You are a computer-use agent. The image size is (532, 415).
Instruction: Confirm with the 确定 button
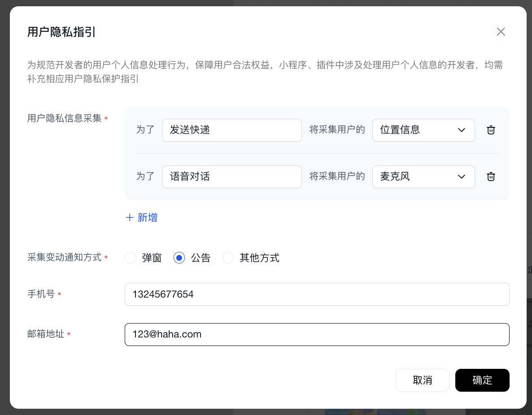tap(482, 380)
